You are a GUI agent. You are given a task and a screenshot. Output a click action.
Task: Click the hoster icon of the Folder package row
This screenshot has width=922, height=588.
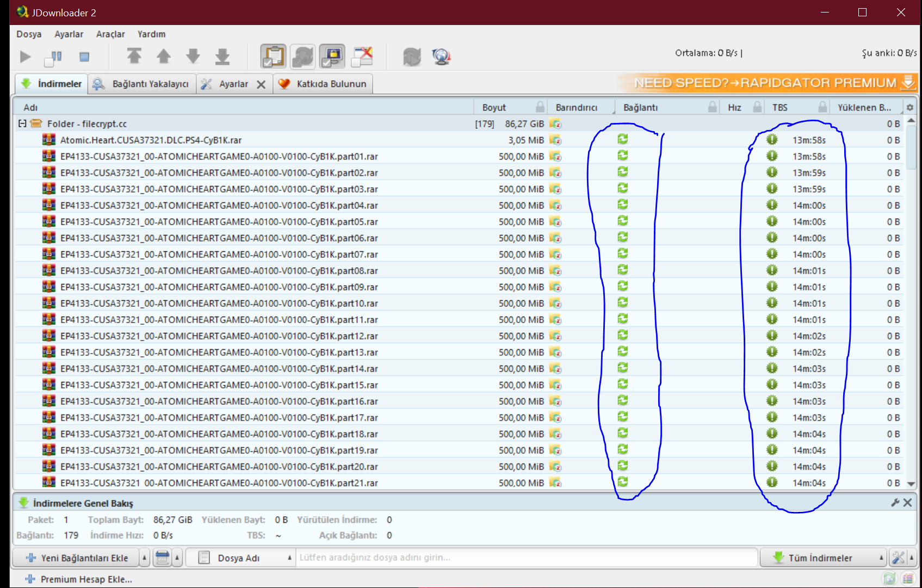(x=555, y=123)
